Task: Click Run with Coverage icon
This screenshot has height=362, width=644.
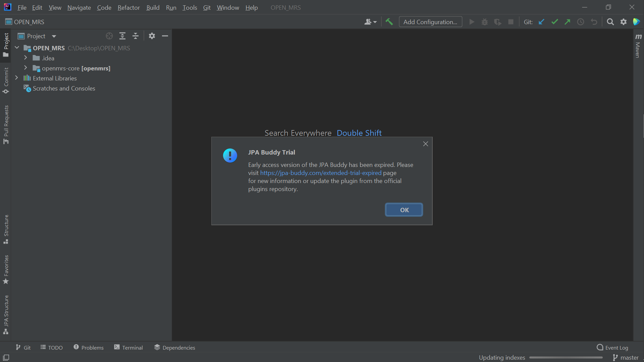Action: (498, 22)
